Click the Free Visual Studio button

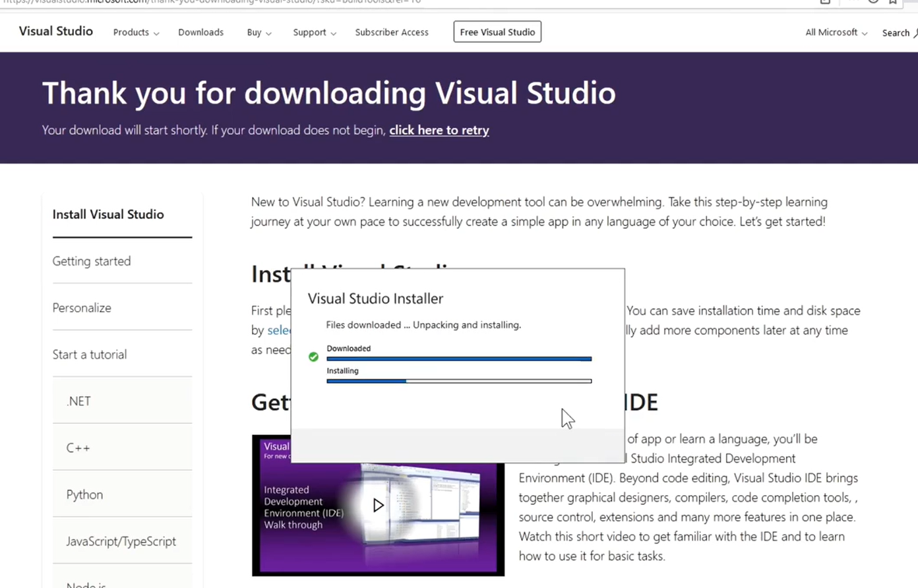pos(497,32)
